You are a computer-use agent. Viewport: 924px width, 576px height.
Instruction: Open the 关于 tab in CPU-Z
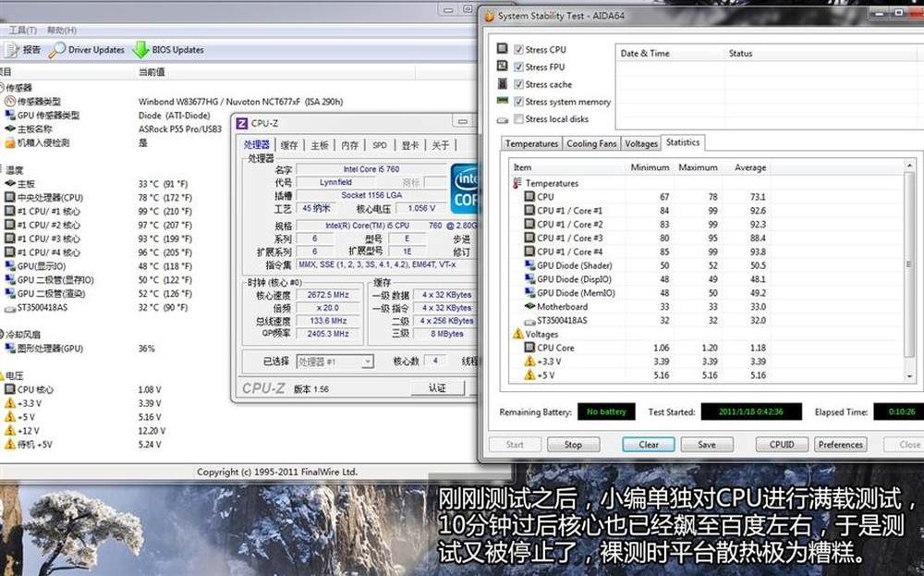[440, 145]
